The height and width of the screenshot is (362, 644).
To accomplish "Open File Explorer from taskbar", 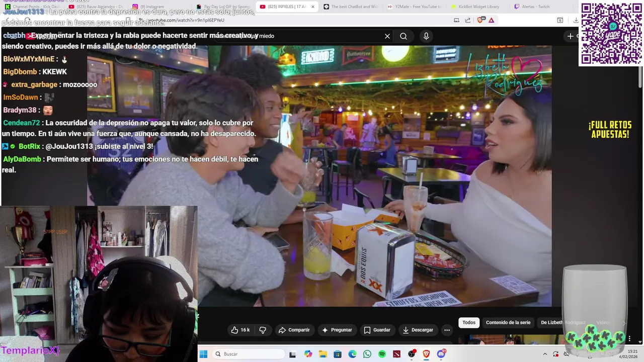I will click(x=323, y=354).
